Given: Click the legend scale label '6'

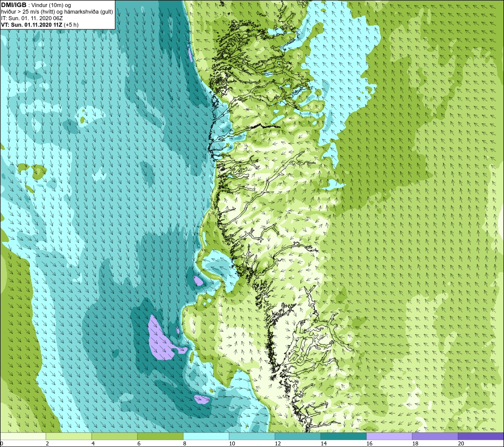Looking at the screenshot, I should [x=139, y=443].
